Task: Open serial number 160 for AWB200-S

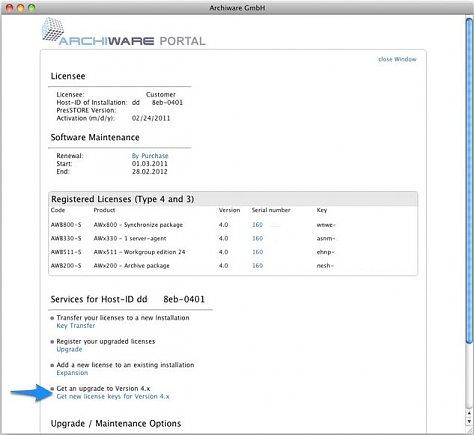Action: pos(257,266)
